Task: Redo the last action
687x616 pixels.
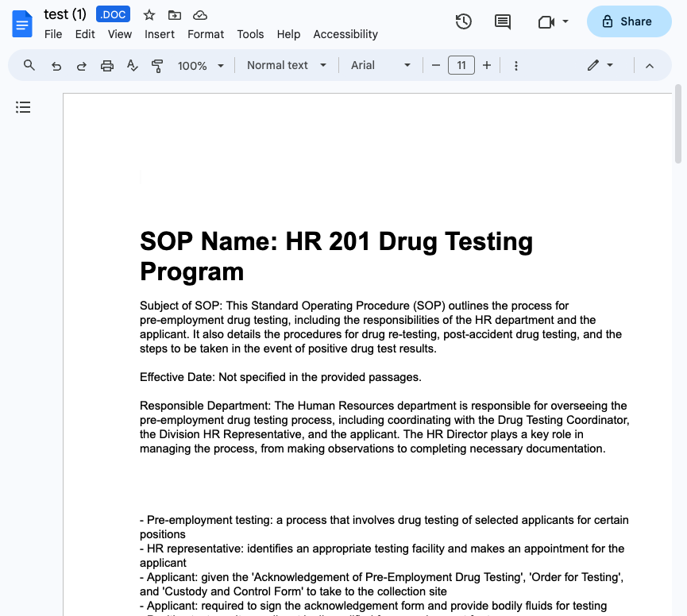Action: coord(82,66)
